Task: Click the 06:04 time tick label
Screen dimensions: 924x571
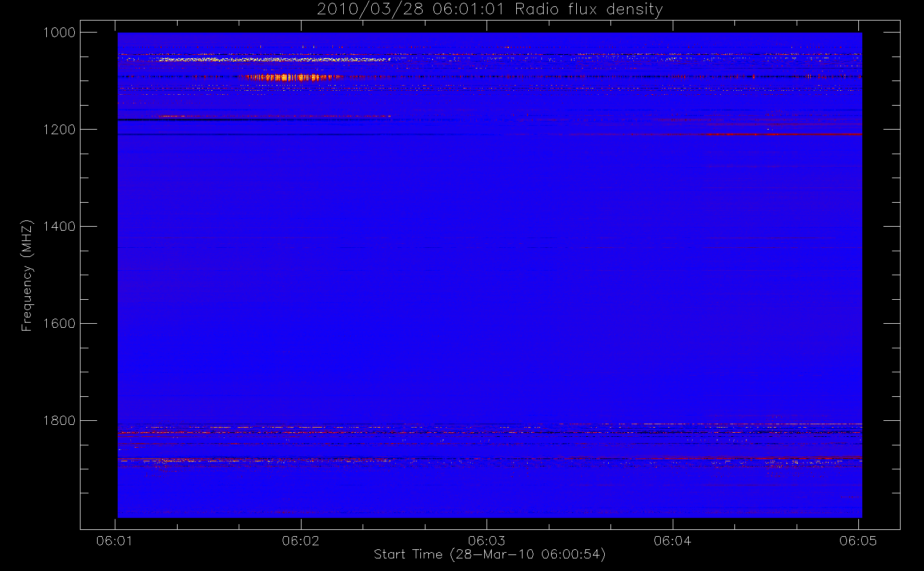Action: [672, 541]
